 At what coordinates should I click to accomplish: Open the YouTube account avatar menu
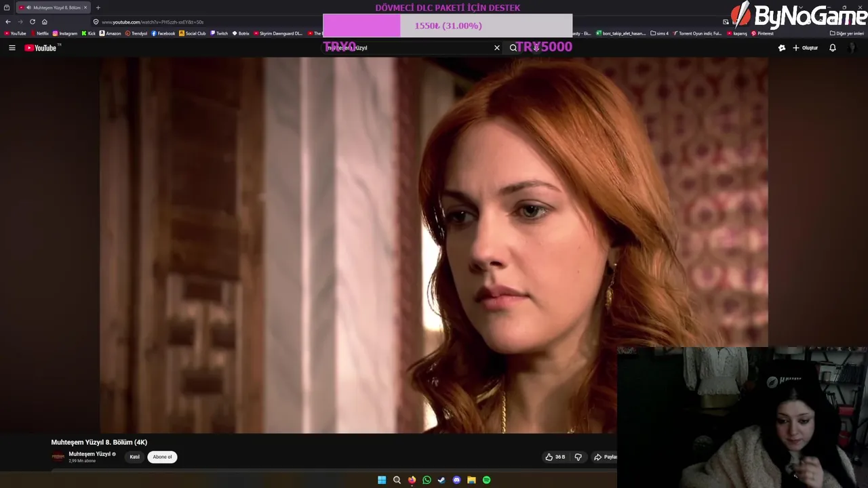pos(852,48)
